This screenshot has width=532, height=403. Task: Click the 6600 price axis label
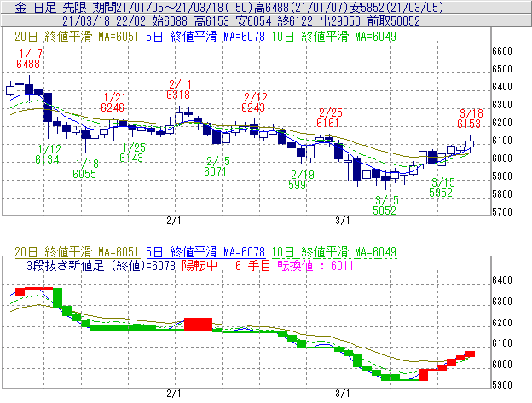click(x=502, y=51)
